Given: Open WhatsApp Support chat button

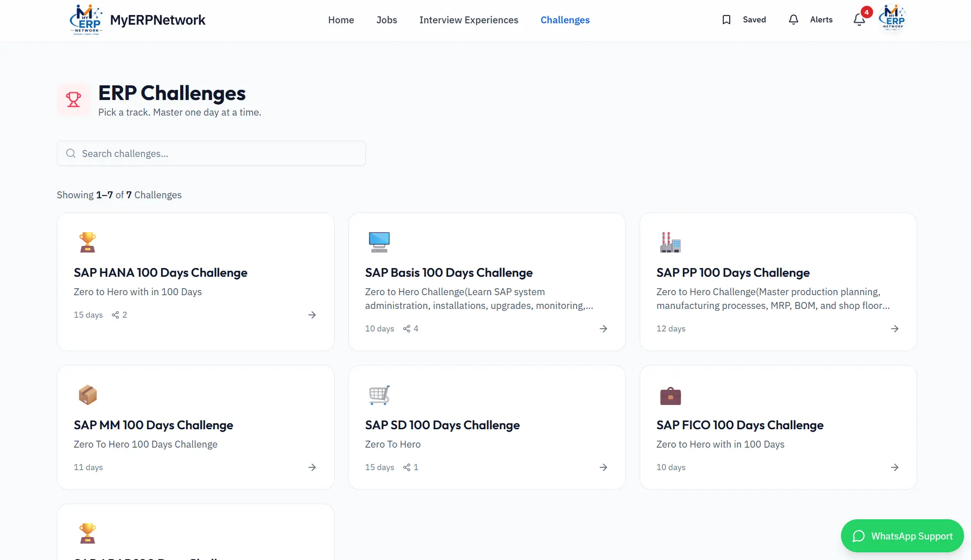Looking at the screenshot, I should tap(902, 536).
